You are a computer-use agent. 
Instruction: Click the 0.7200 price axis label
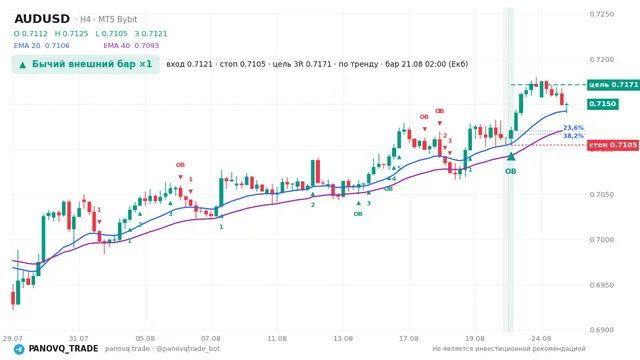[x=602, y=60]
